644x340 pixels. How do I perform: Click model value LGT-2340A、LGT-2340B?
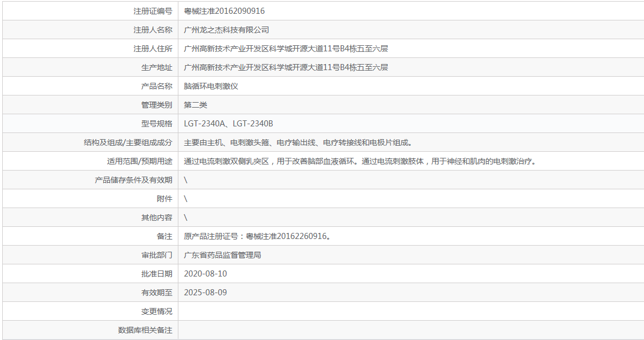[228, 124]
